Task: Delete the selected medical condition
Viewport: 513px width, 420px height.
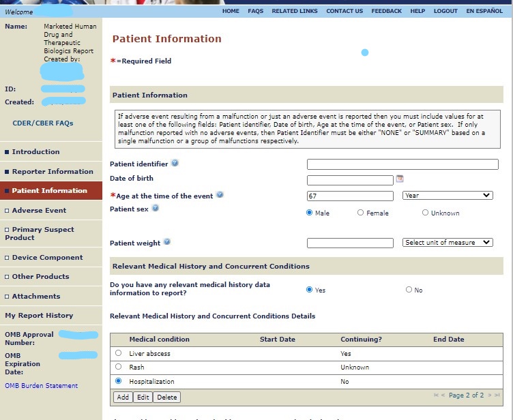Action: pyautogui.click(x=166, y=397)
